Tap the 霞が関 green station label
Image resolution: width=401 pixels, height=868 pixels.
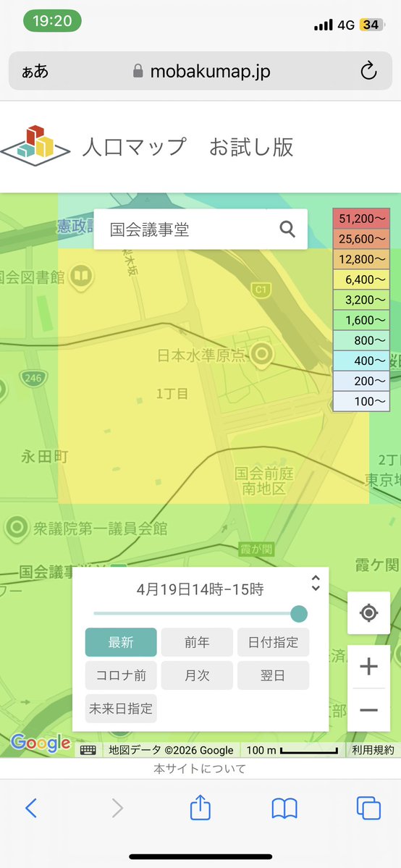click(256, 549)
